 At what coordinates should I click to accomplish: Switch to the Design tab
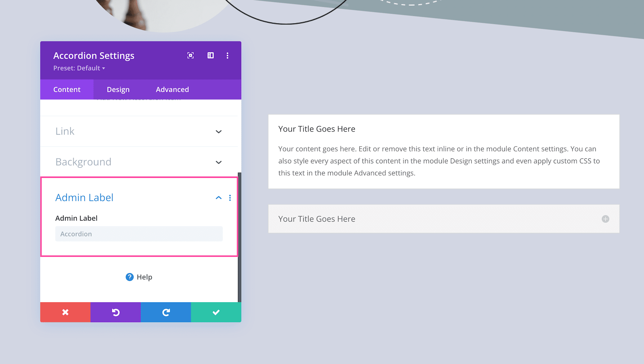(x=118, y=89)
